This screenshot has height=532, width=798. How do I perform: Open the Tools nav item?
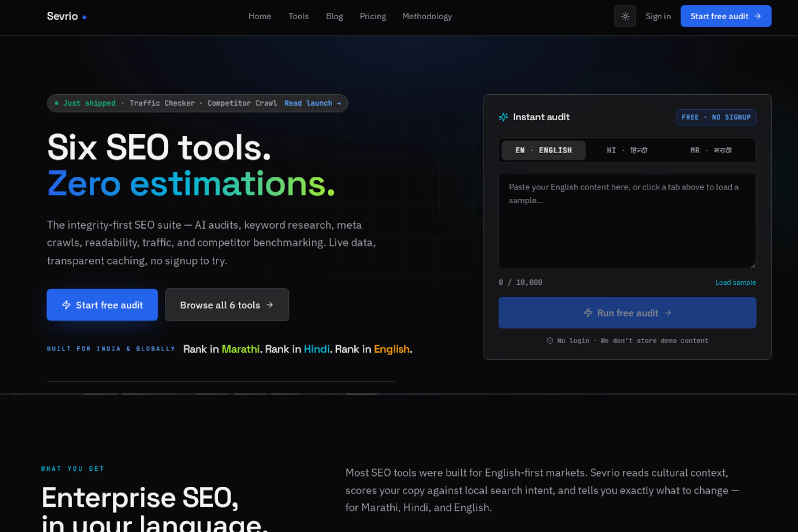point(298,16)
